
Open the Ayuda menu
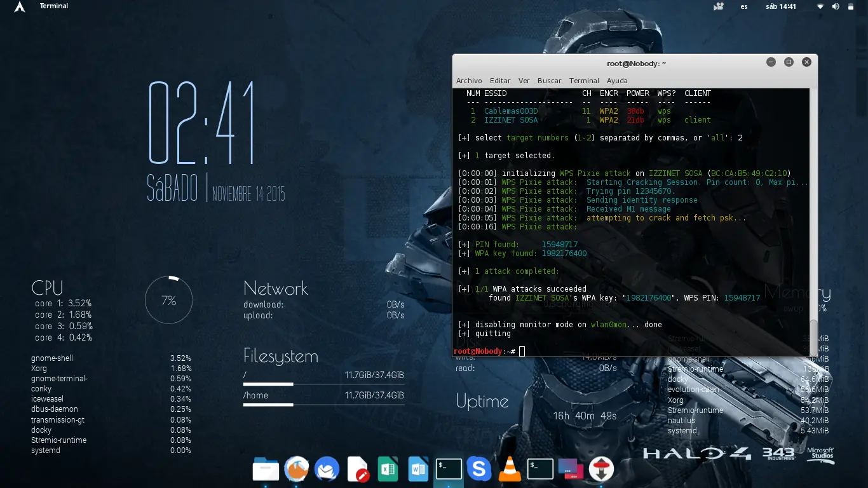tap(617, 81)
